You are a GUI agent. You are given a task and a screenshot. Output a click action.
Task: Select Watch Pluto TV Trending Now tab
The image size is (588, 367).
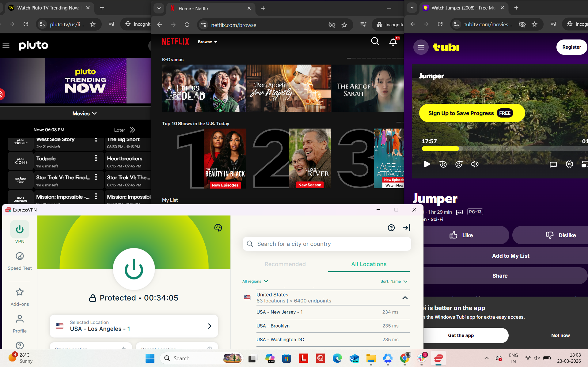tap(48, 8)
